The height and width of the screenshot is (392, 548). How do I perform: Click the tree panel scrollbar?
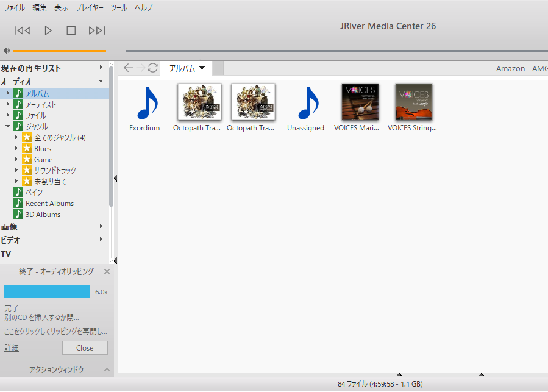click(111, 137)
